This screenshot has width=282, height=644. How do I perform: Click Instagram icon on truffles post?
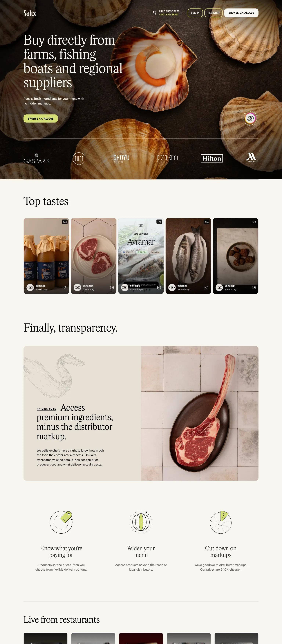coord(254,287)
